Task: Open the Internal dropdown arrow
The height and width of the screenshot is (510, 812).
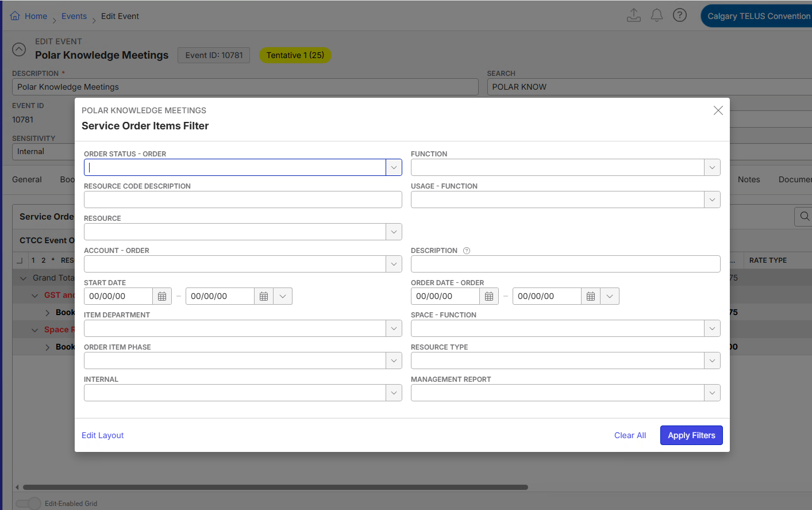Action: point(394,393)
